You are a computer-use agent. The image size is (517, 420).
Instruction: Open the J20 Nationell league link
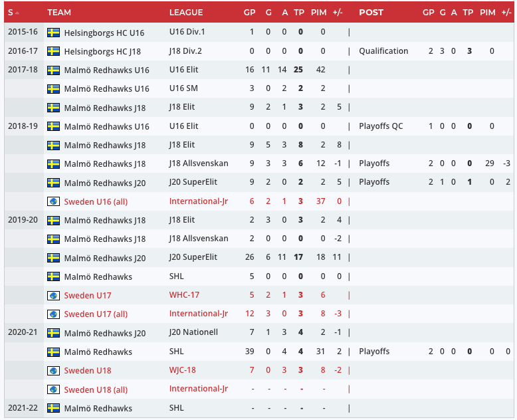pos(193,332)
